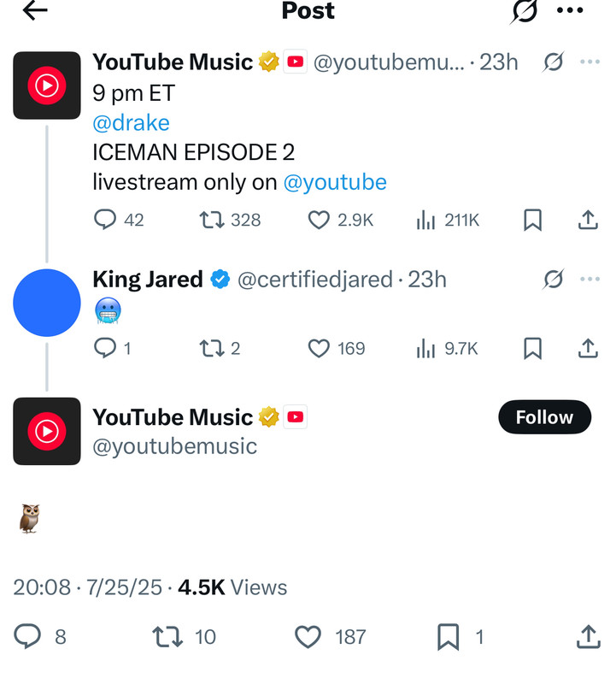The height and width of the screenshot is (684, 616).
Task: Reply to the ICEMAN EPISODE 2 post
Action: pyautogui.click(x=105, y=220)
